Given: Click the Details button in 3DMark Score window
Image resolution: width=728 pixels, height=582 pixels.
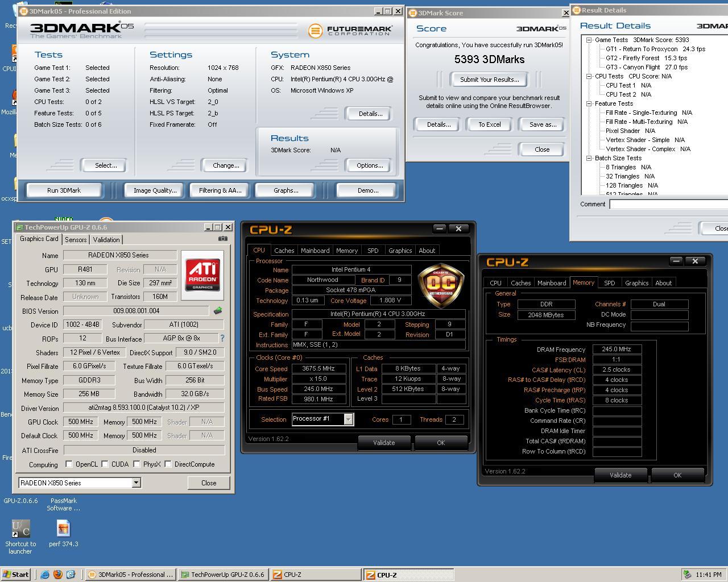Looking at the screenshot, I should tap(439, 124).
